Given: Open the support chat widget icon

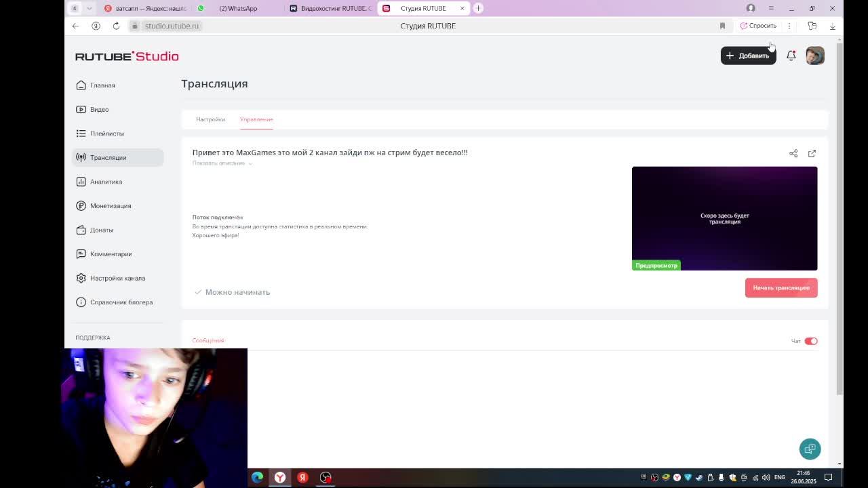Looking at the screenshot, I should point(810,449).
